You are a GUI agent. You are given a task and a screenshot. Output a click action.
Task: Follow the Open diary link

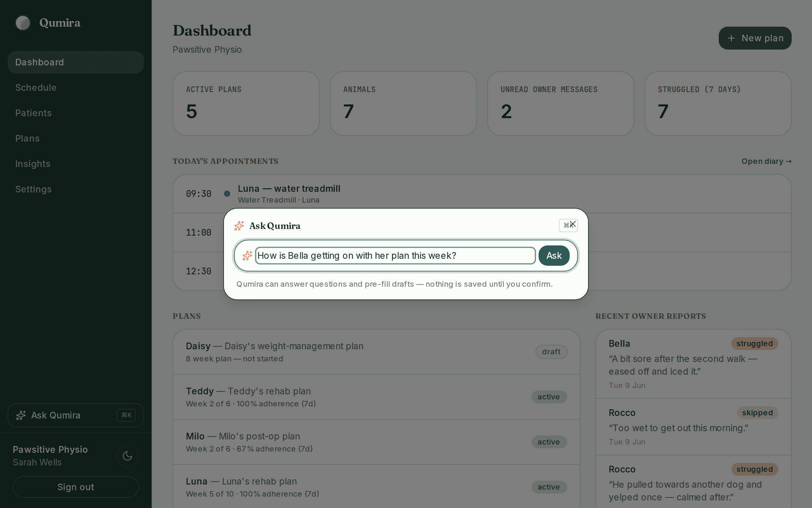click(766, 161)
